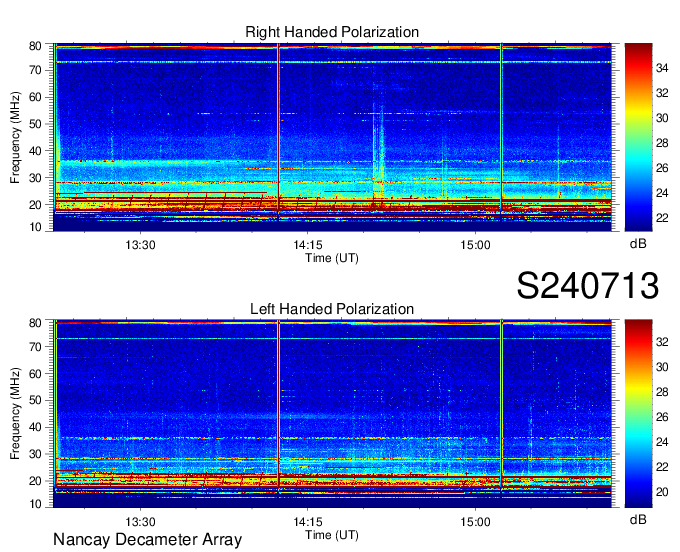The height and width of the screenshot is (552, 680).
Task: Click 'Time (UT)' label under bottom plot
Action: coord(332,535)
